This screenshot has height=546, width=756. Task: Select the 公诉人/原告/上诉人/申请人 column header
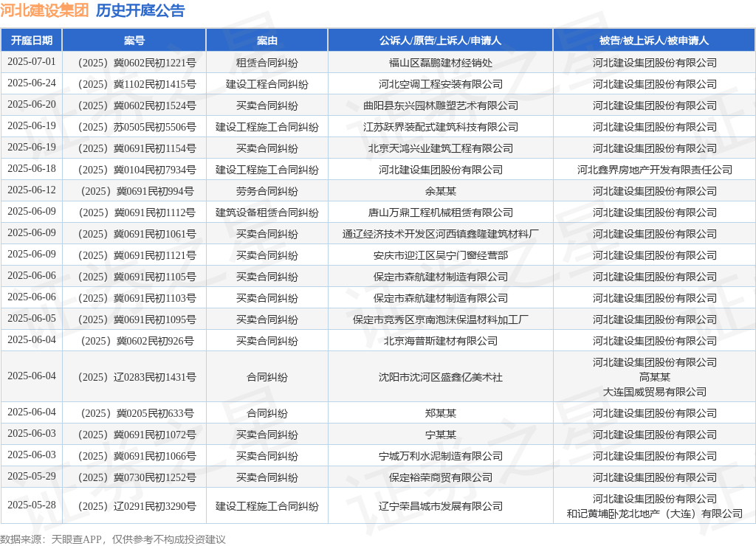pyautogui.click(x=440, y=41)
